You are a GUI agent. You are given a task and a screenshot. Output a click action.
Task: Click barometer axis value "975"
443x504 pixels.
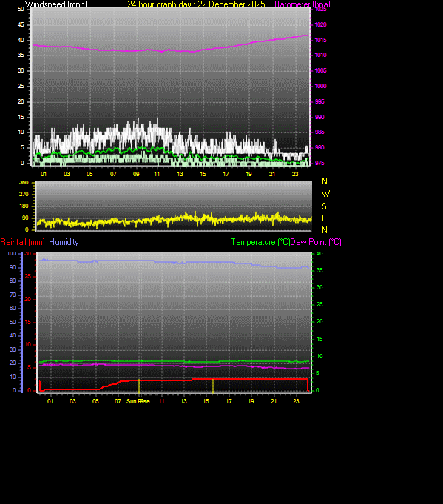tap(319, 163)
